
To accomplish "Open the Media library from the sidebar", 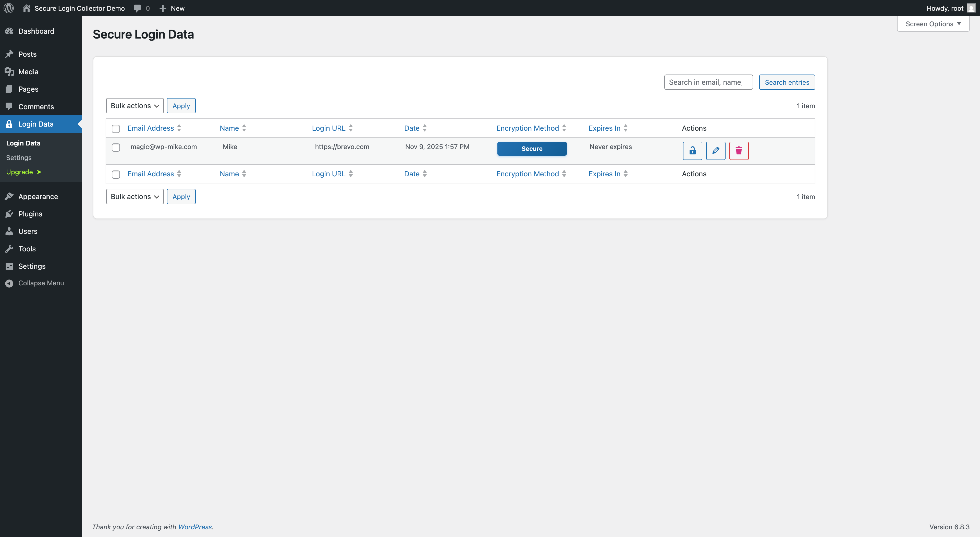I will pos(28,71).
